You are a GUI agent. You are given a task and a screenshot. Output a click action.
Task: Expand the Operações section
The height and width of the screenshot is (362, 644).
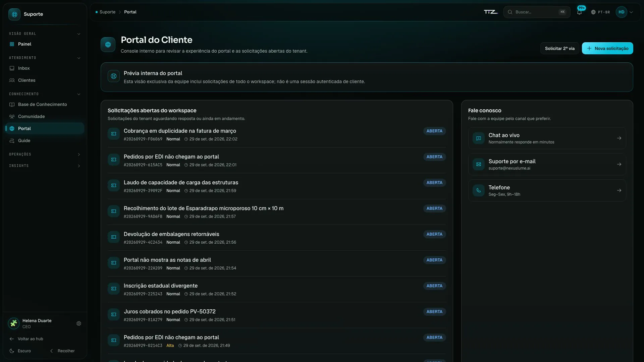(45, 155)
